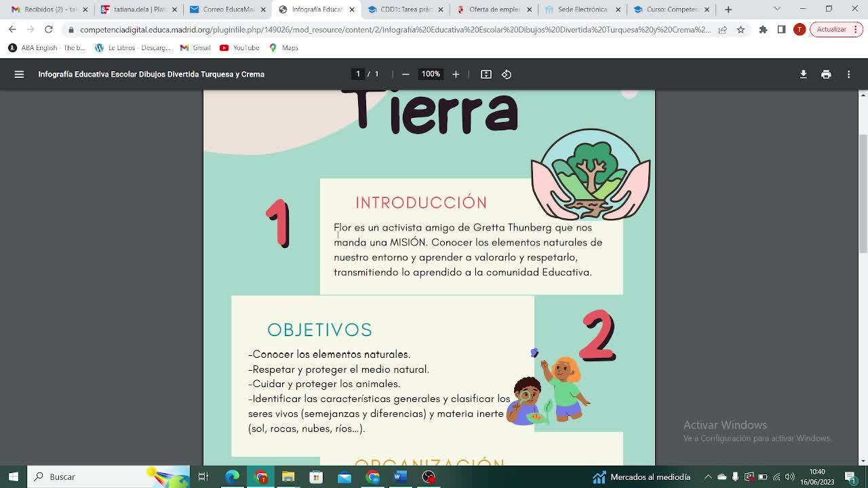Open Task View on taskbar
This screenshot has height=488, width=868.
click(203, 476)
